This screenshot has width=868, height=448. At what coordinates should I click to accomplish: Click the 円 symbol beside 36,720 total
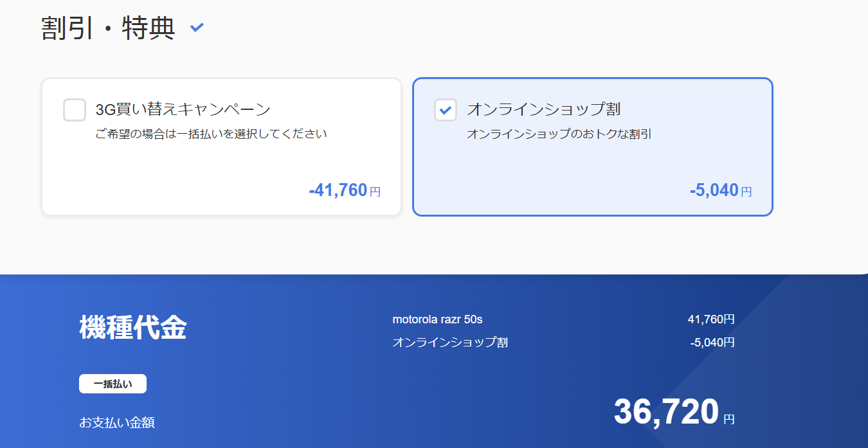pyautogui.click(x=728, y=420)
